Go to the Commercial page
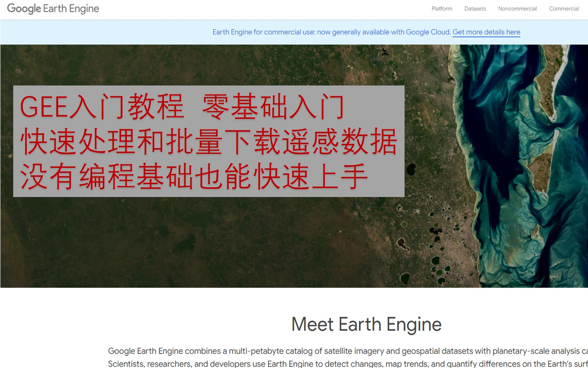Viewport: 588px width, 368px height. (x=564, y=9)
